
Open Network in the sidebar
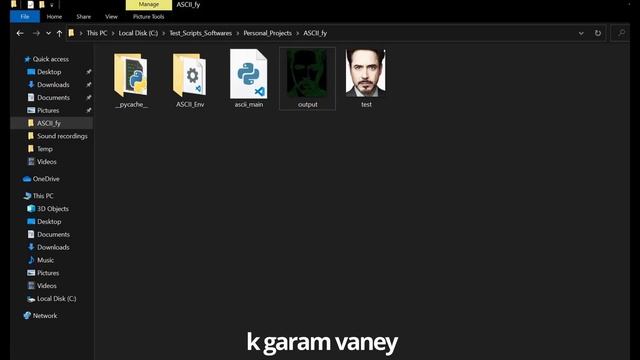[45, 316]
